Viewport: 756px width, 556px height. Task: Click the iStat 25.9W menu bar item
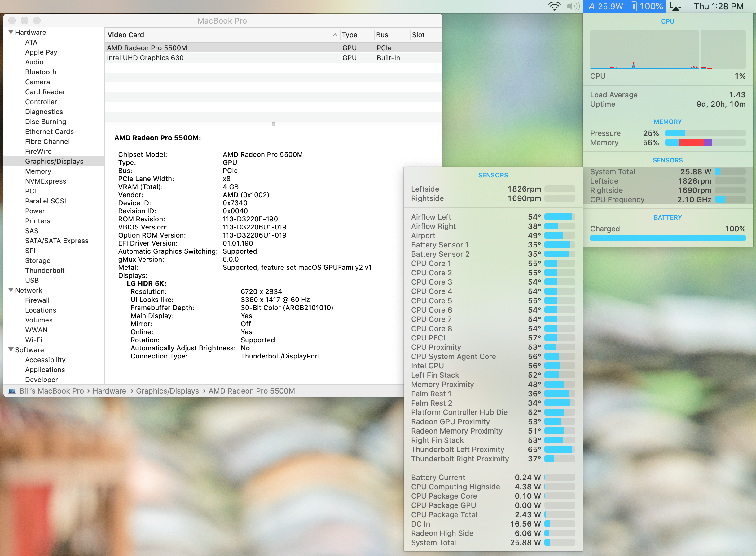[x=605, y=6]
